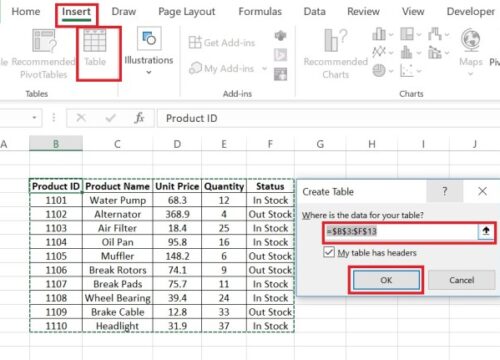500x360 pixels.
Task: Click the Alternator cell
Action: (x=117, y=214)
